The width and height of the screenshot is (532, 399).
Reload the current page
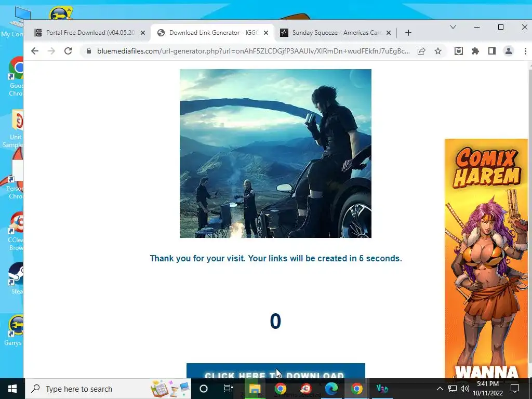[x=68, y=51]
